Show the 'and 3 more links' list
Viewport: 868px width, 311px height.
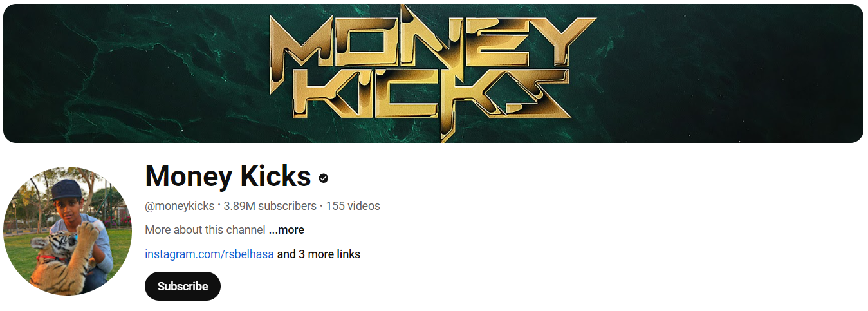coord(319,254)
